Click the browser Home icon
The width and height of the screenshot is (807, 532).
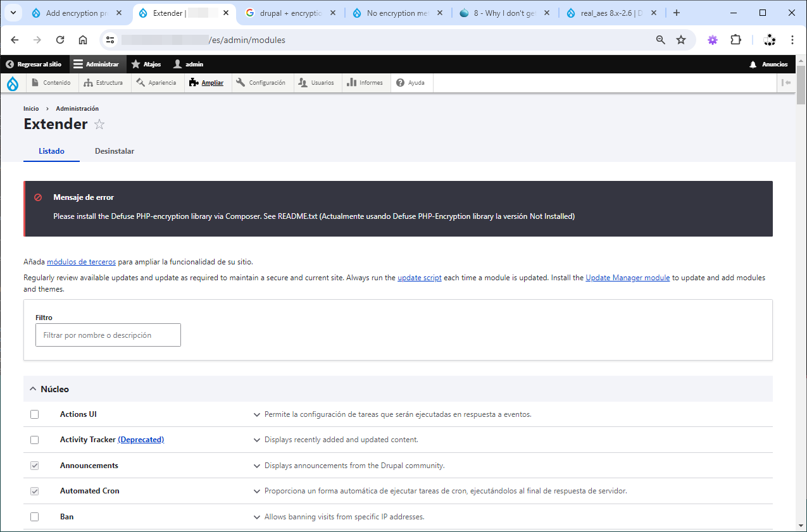[83, 40]
